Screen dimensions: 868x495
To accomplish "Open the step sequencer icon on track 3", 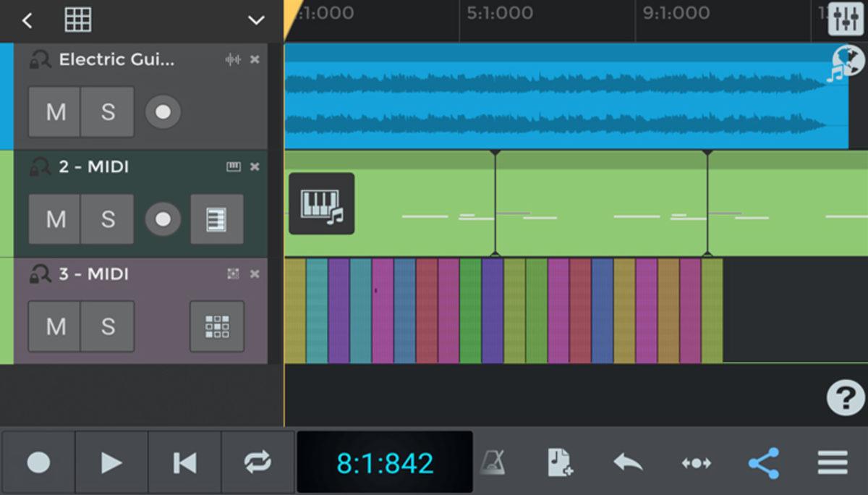I will point(216,326).
